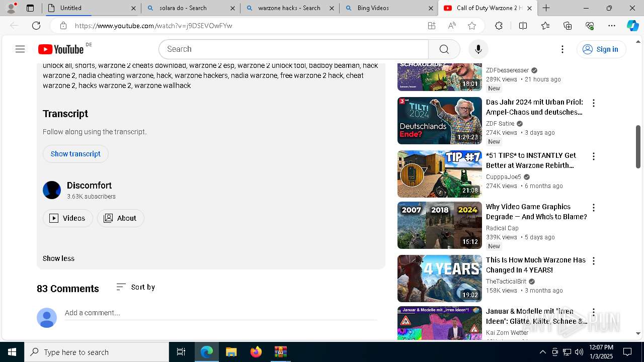The height and width of the screenshot is (362, 644).
Task: Click the Discomfort channel avatar
Action: 52,190
